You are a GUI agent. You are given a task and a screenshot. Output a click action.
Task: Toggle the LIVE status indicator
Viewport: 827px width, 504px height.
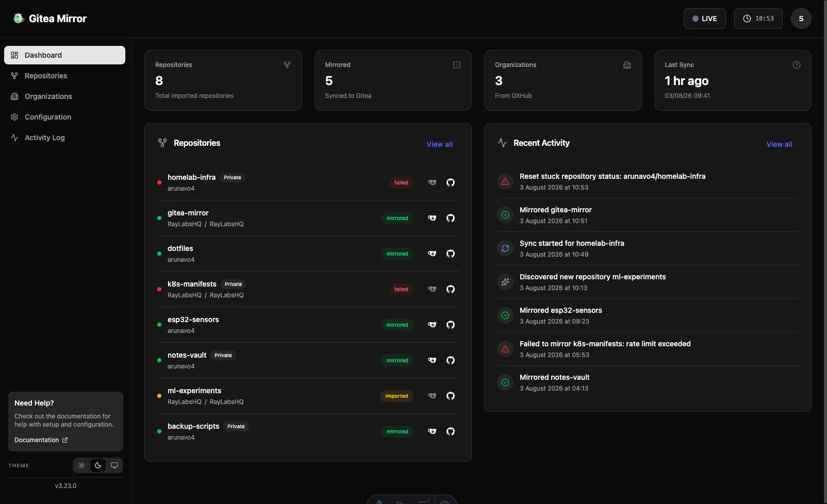(x=705, y=19)
